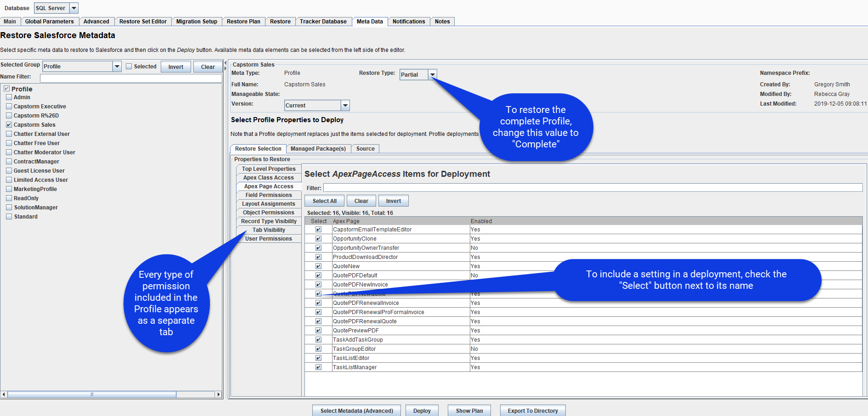The image size is (868, 416).
Task: Click the Apex Page Filter input field
Action: coord(593,188)
